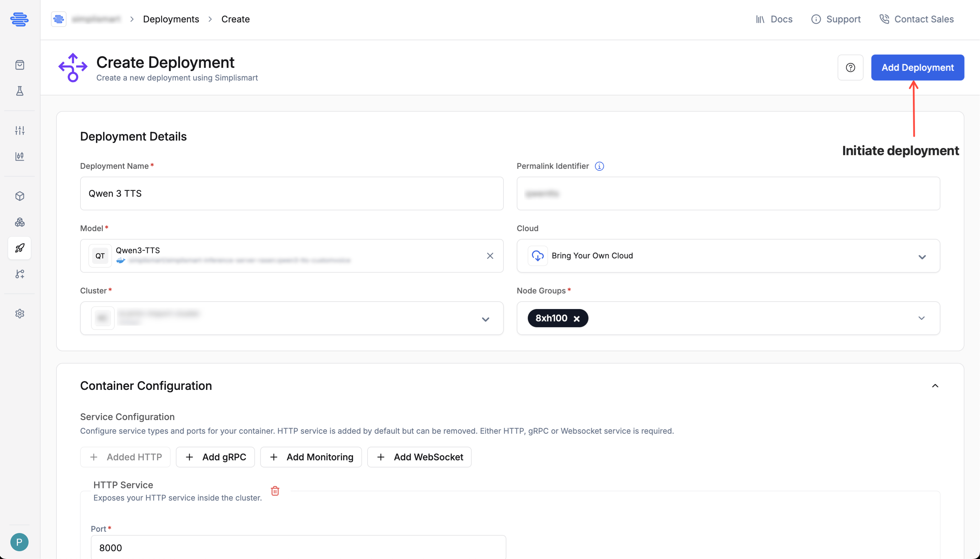Click the Add WebSocket button
The image size is (980, 559).
point(419,457)
